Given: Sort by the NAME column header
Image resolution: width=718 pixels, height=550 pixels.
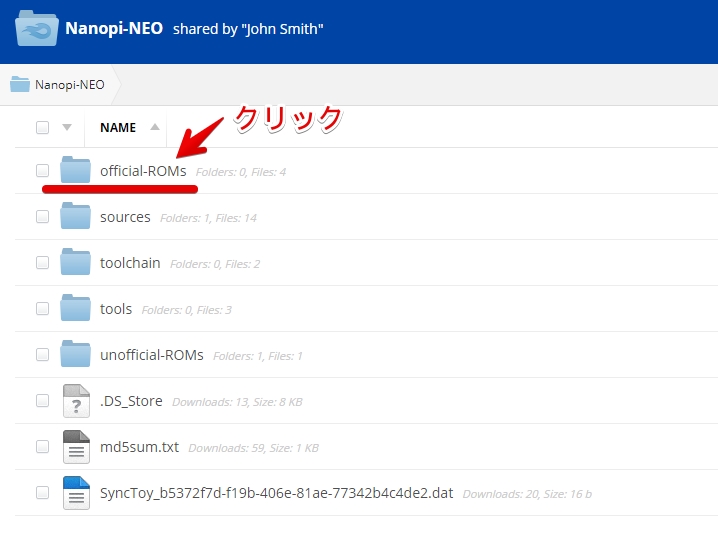Looking at the screenshot, I should pos(118,127).
